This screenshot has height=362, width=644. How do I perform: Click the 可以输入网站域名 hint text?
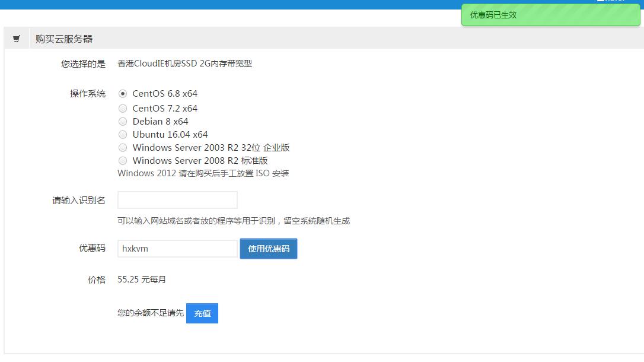click(x=234, y=221)
